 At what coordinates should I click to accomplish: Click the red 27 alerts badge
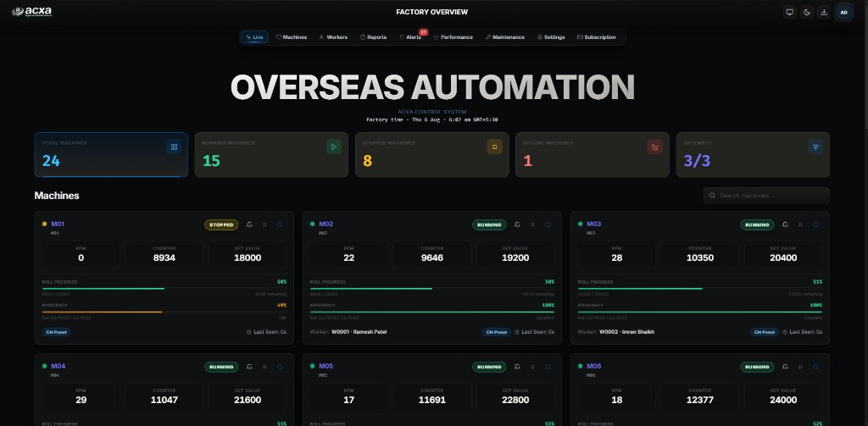point(424,32)
